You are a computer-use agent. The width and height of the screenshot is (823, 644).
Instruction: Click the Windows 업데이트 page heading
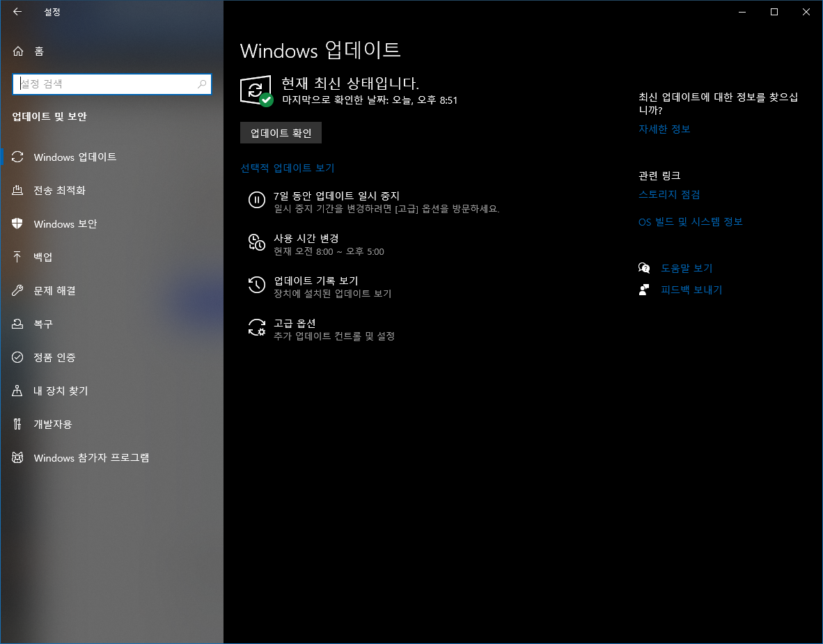pos(320,50)
